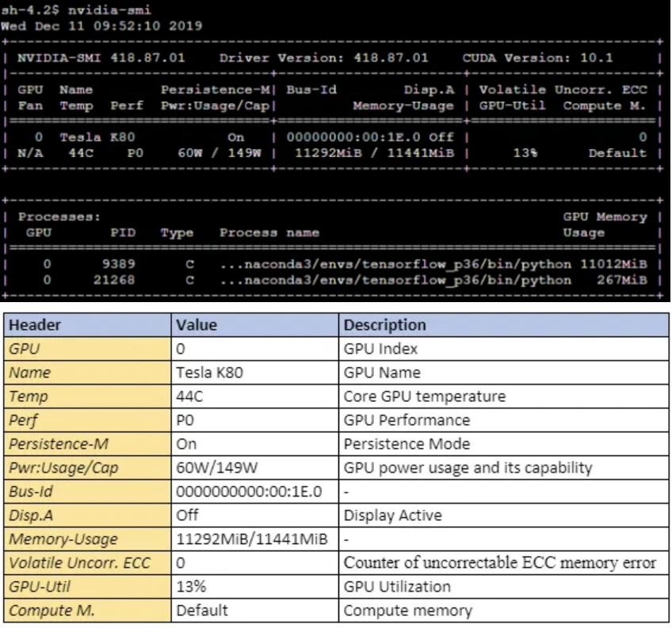The image size is (672, 628).
Task: Select the 'Compute memory' description cell
Action: click(407, 611)
